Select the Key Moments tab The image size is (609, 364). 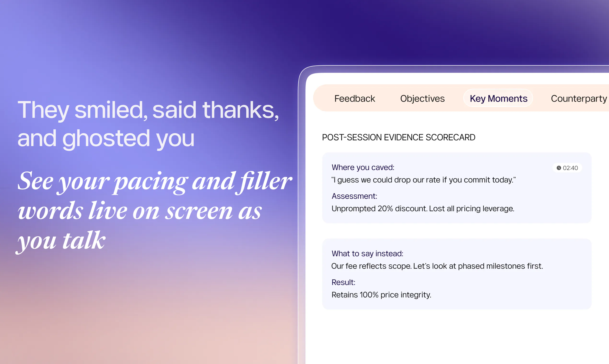point(498,98)
